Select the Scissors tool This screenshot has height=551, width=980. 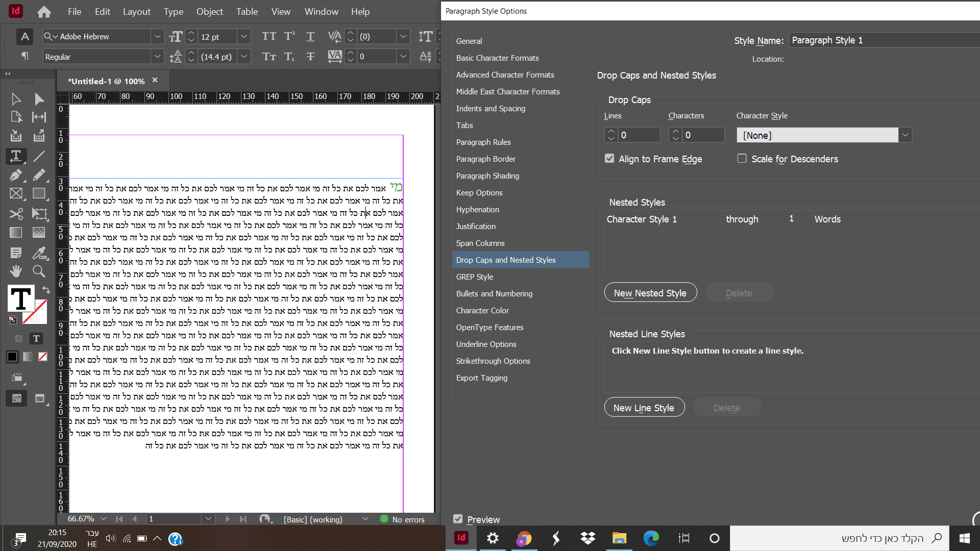pos(16,213)
